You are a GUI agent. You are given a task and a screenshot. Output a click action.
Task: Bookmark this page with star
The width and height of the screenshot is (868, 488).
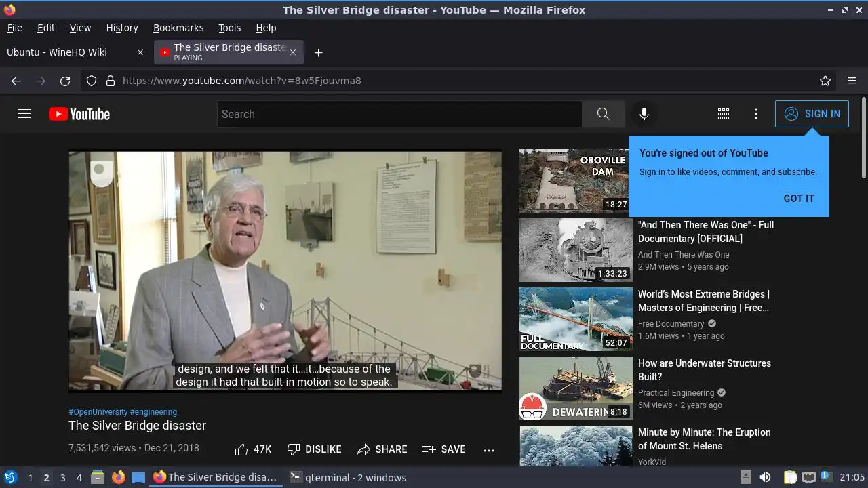point(825,81)
